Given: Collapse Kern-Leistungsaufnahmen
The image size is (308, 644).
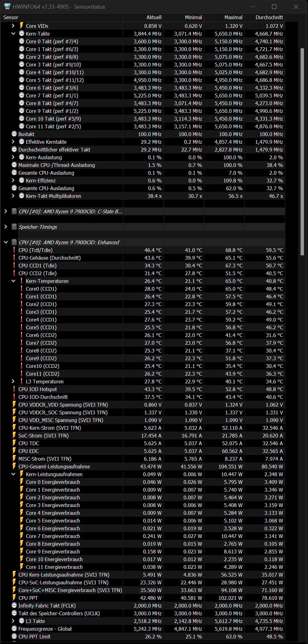Looking at the screenshot, I should pyautogui.click(x=13, y=474).
